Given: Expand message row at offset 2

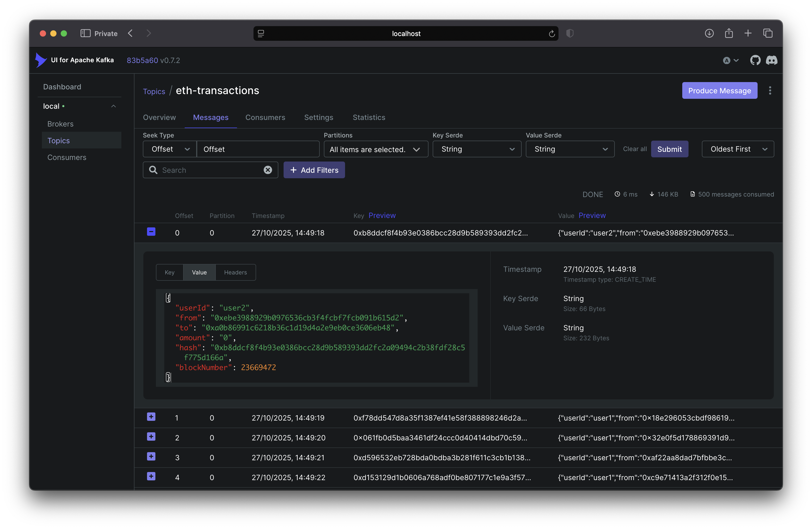Looking at the screenshot, I should 151,437.
